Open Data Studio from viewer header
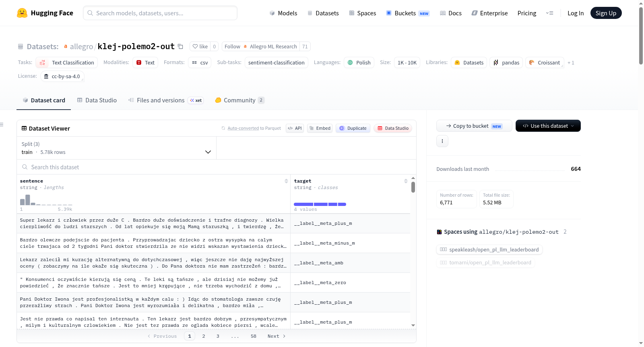 (x=393, y=128)
